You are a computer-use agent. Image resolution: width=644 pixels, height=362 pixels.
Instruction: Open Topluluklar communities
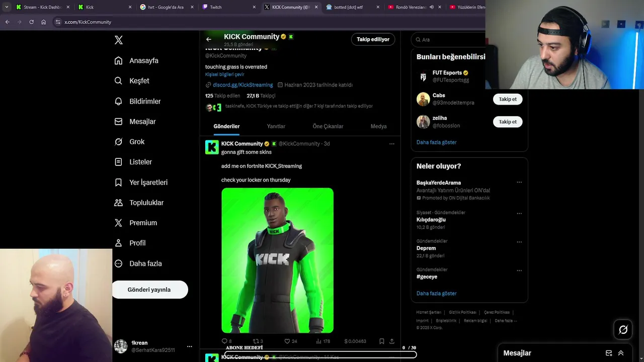(x=139, y=203)
